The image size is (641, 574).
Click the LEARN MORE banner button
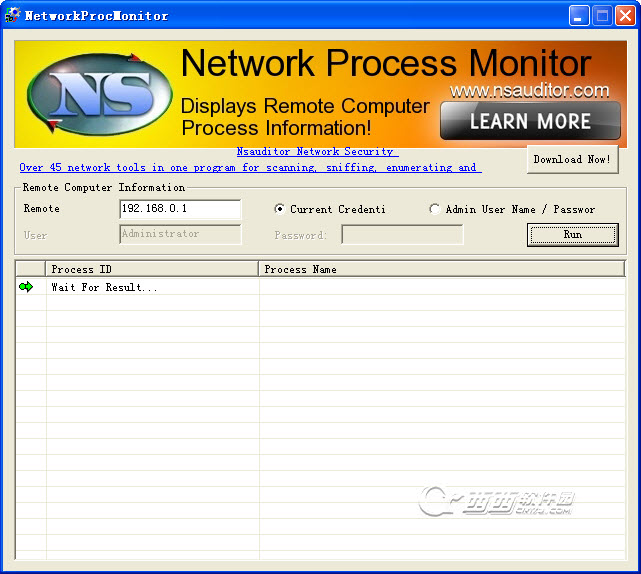tap(530, 121)
